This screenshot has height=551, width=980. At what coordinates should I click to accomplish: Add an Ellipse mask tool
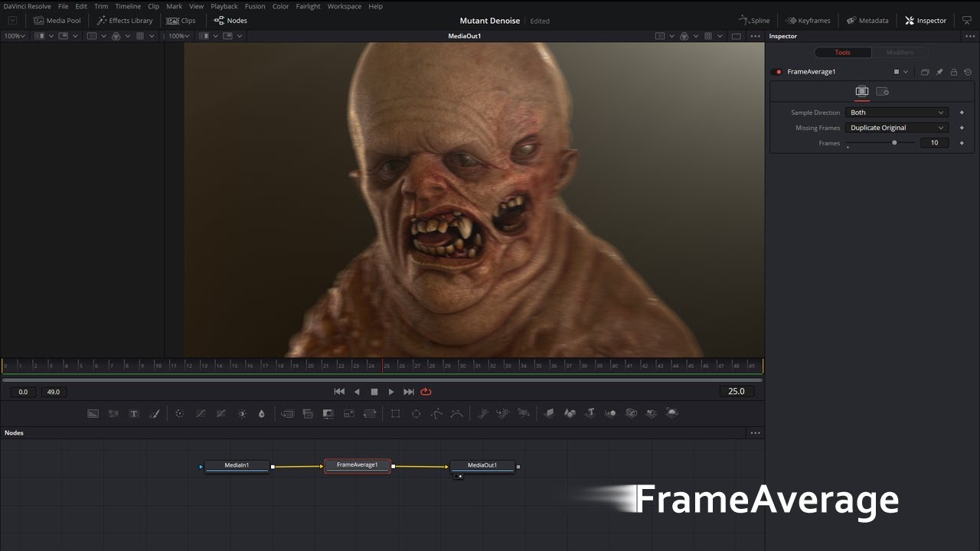pos(416,413)
